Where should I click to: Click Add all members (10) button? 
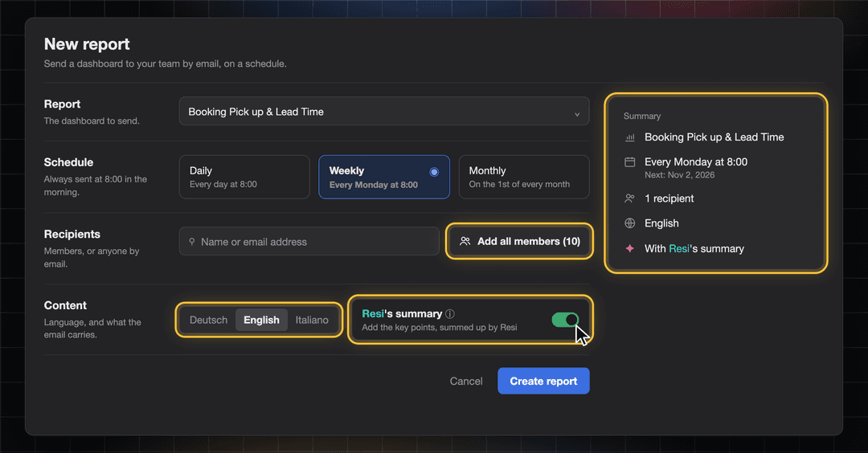tap(519, 241)
